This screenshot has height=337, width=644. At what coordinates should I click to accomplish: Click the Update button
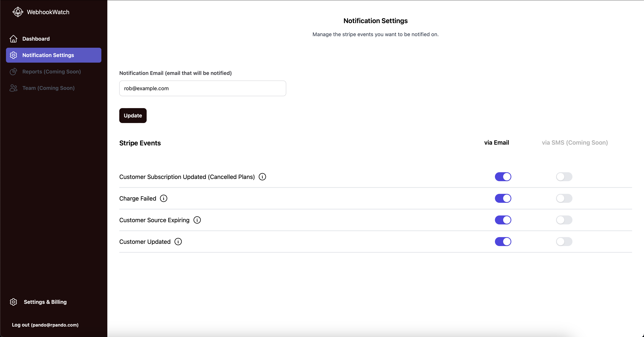[x=133, y=116]
